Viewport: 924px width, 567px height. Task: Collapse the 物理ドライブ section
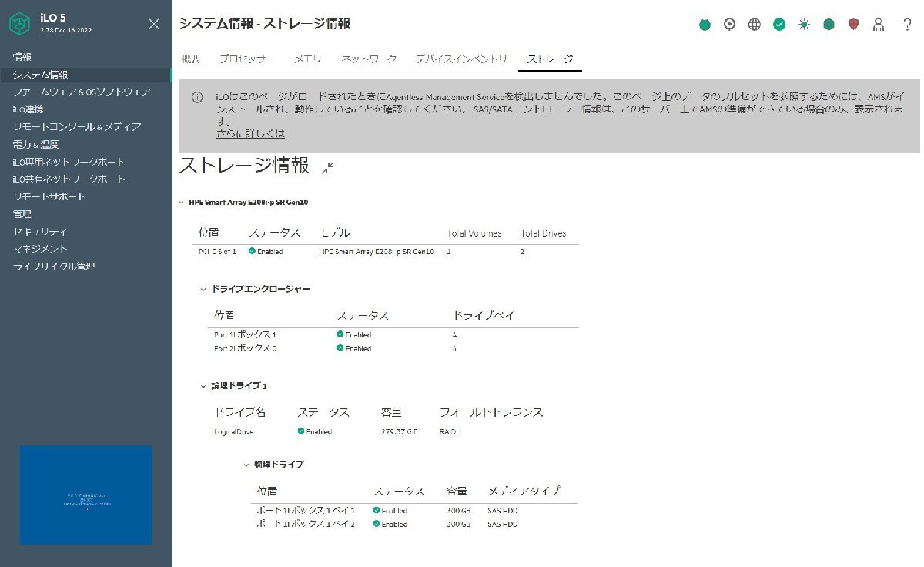tap(246, 465)
